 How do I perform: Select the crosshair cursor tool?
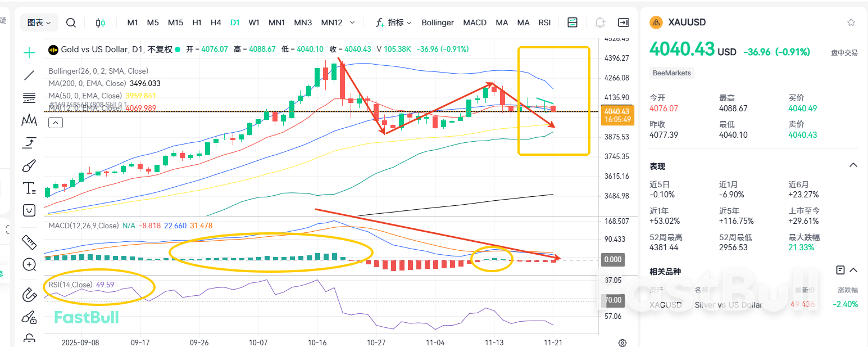29,53
